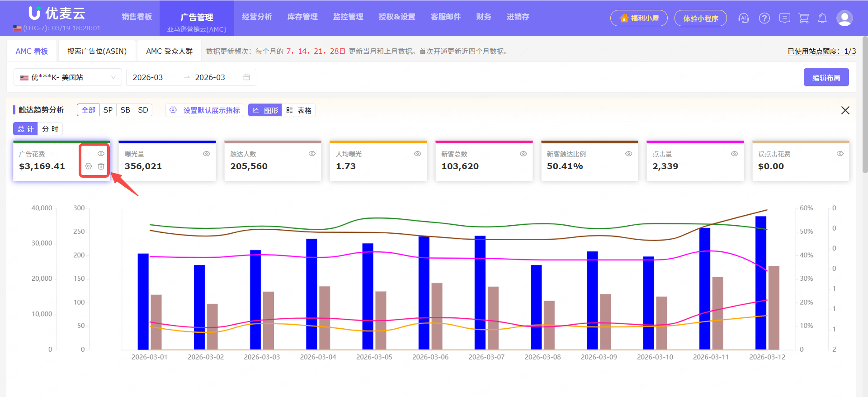
Task: Open the settings gear on 广告花费 card
Action: 89,166
